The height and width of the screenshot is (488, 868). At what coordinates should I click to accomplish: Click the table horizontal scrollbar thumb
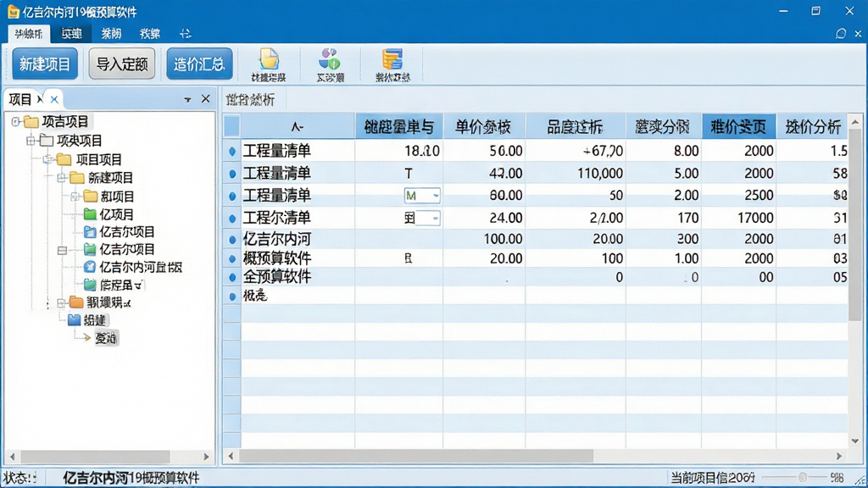coord(415,457)
